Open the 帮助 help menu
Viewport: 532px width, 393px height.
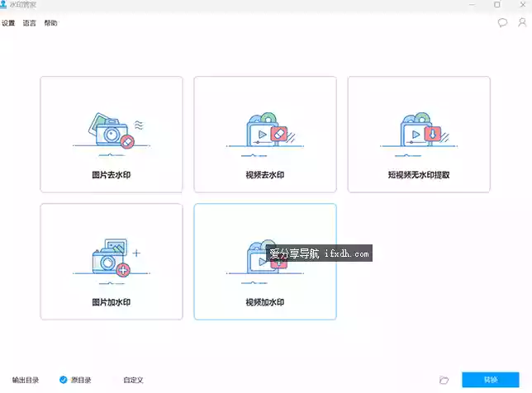pyautogui.click(x=50, y=23)
